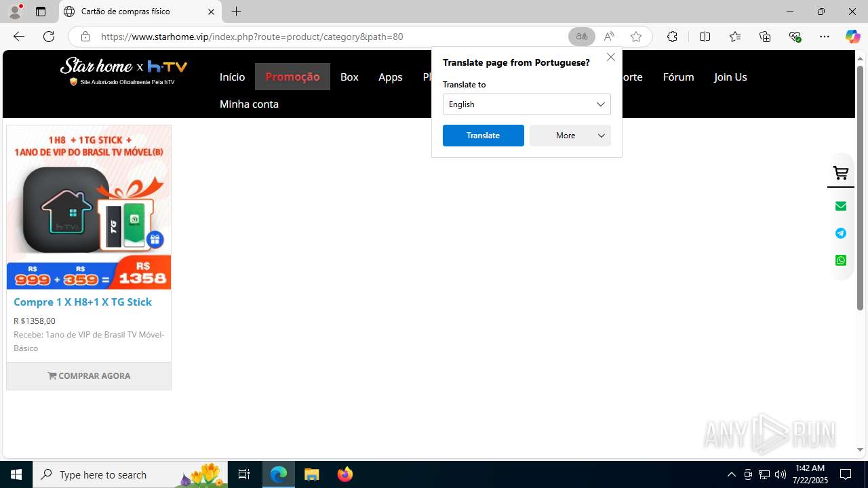View site information lock icon
Image resolution: width=868 pixels, height=488 pixels.
[85, 37]
